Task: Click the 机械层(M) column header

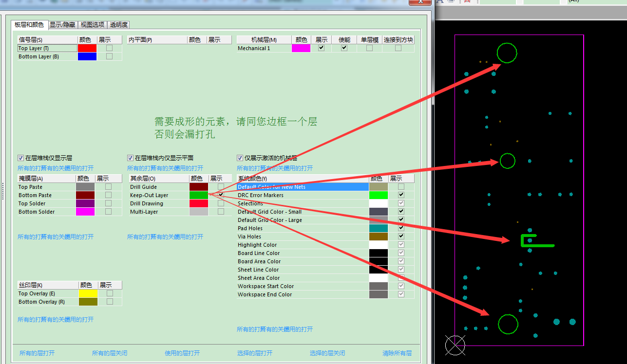Action: click(264, 40)
